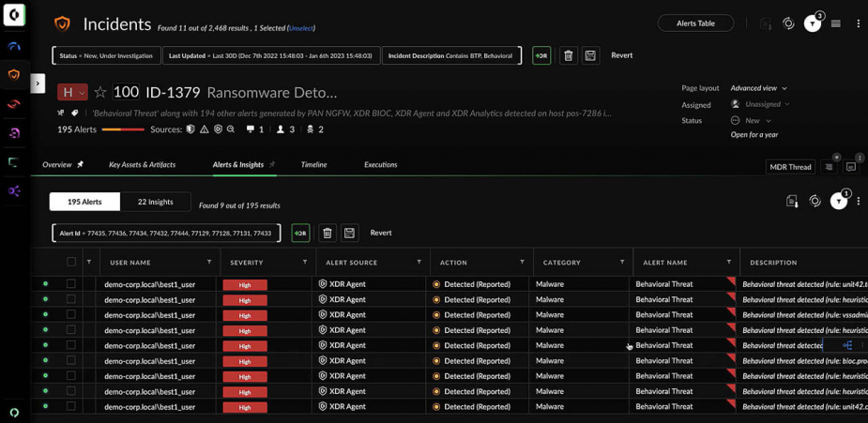
Task: Open the teal monitor sidebar icon
Action: click(14, 162)
